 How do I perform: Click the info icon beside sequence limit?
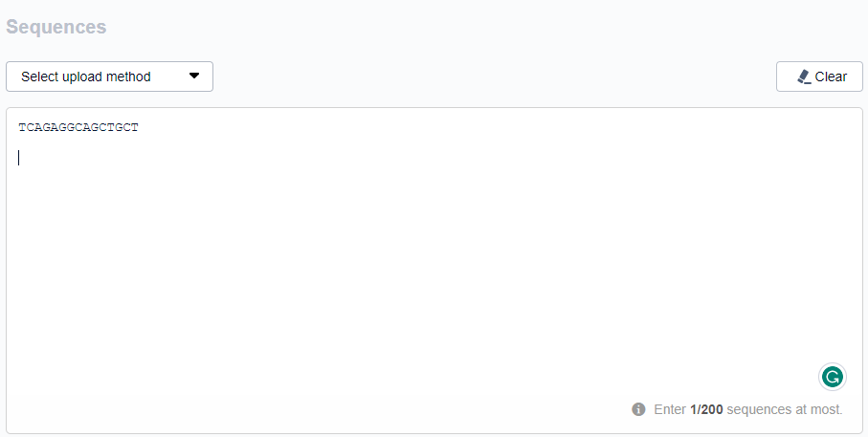[638, 409]
